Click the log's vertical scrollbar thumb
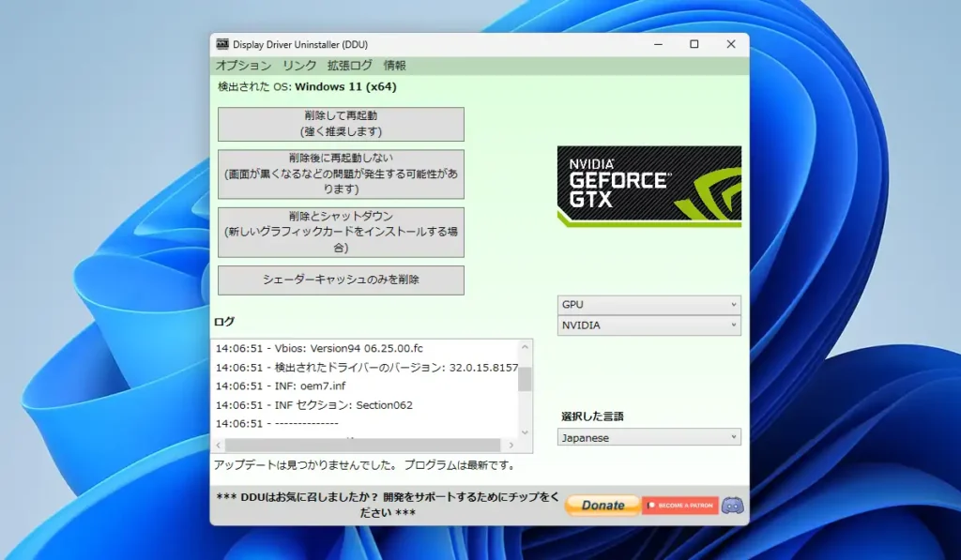961x560 pixels. click(525, 378)
